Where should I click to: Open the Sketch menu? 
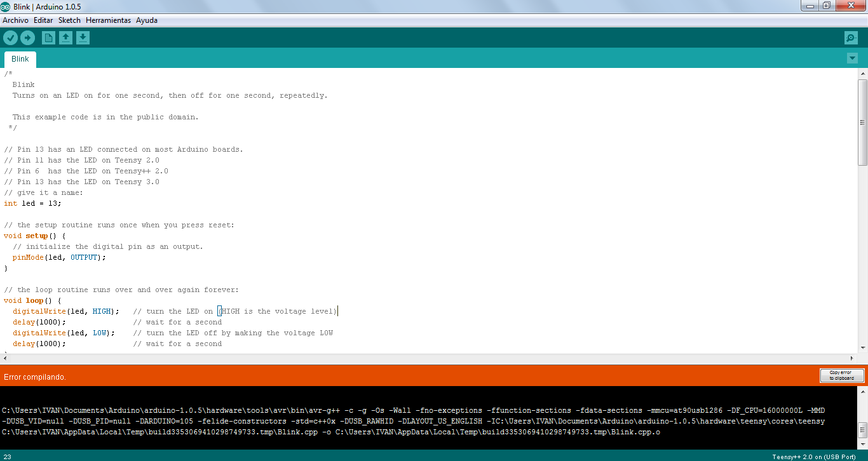[x=69, y=20]
